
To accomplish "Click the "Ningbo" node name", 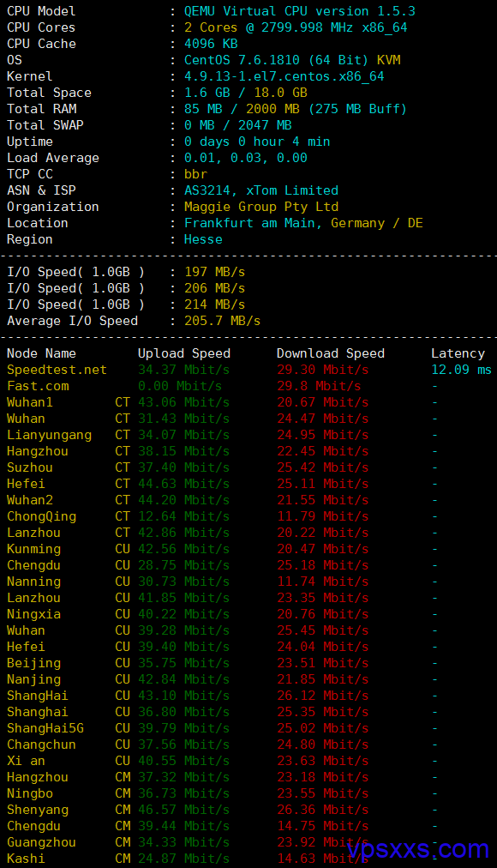I will tap(30, 793).
